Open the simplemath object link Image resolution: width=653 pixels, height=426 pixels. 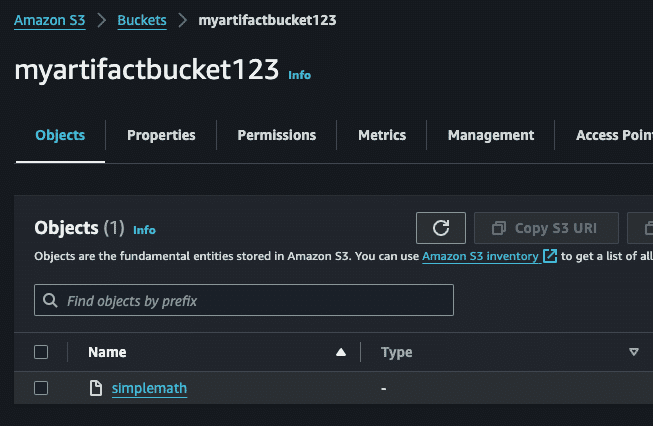[x=149, y=388]
